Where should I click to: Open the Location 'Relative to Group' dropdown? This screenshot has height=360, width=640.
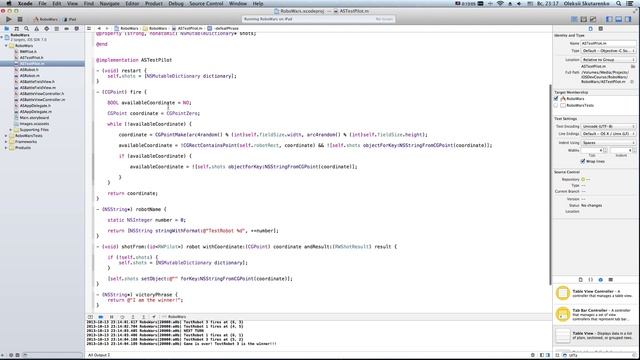point(608,60)
